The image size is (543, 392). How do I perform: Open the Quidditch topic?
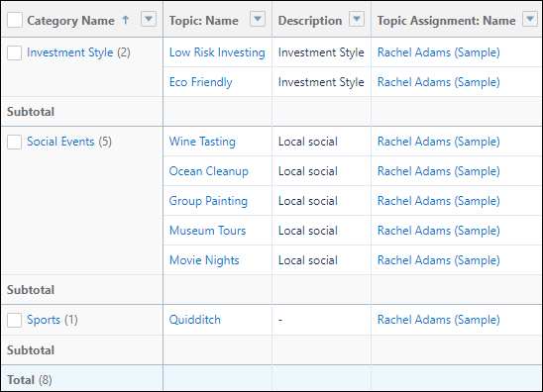coord(195,320)
